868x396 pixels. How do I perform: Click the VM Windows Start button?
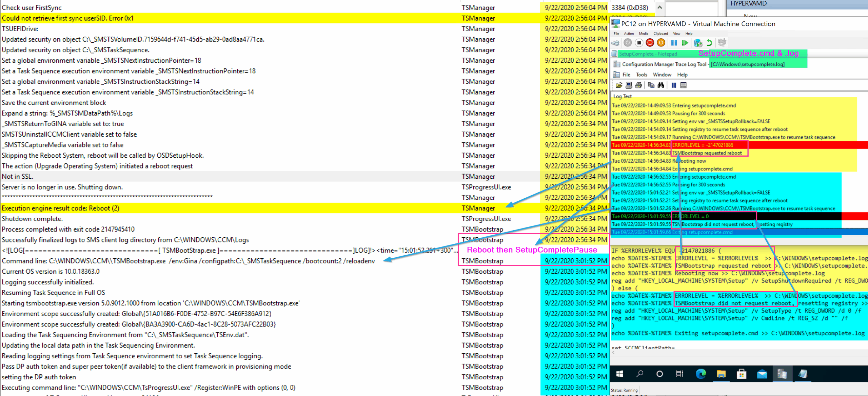[619, 374]
